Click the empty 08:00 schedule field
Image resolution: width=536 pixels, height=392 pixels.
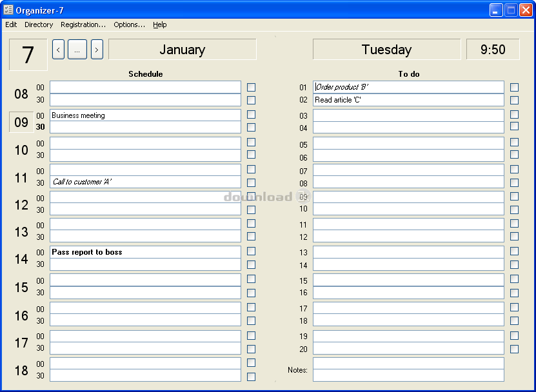tap(145, 87)
